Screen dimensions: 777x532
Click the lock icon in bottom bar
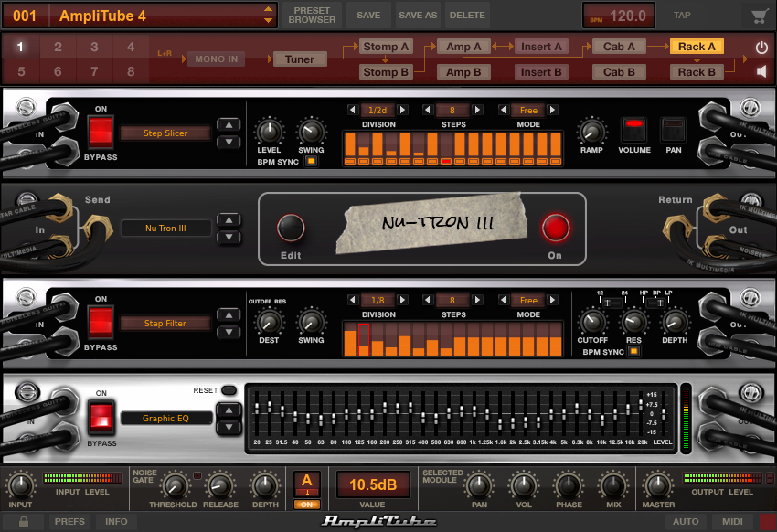23,522
